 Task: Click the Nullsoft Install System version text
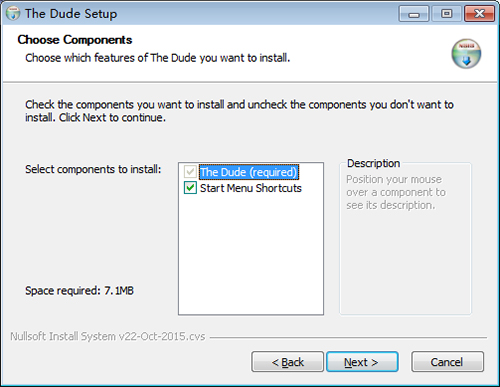pyautogui.click(x=108, y=336)
